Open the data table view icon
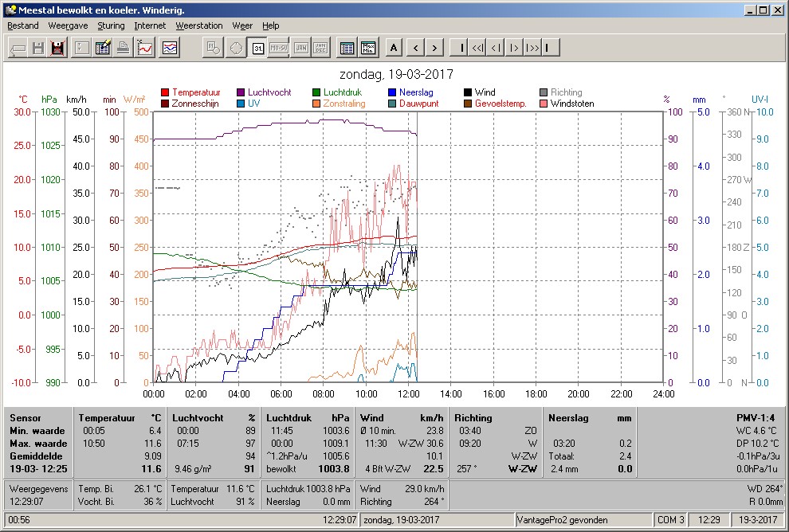The image size is (789, 532). tap(347, 48)
